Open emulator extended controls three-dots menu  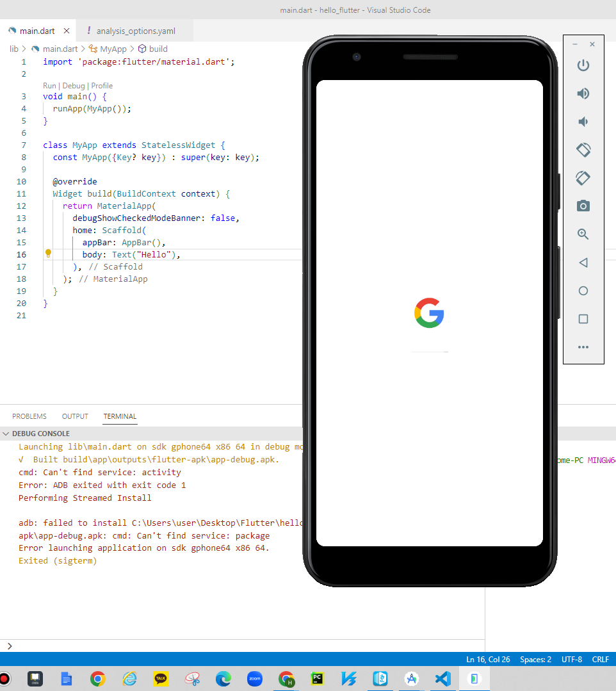coord(583,347)
